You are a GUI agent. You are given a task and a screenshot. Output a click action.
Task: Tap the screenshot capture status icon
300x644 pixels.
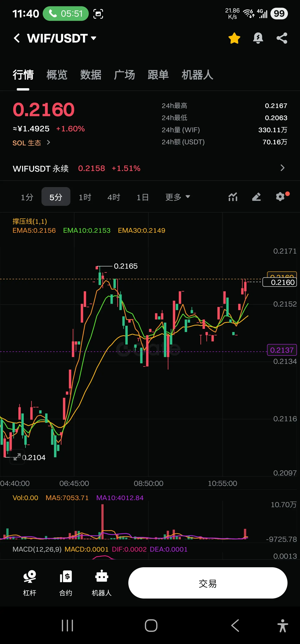pos(98,14)
